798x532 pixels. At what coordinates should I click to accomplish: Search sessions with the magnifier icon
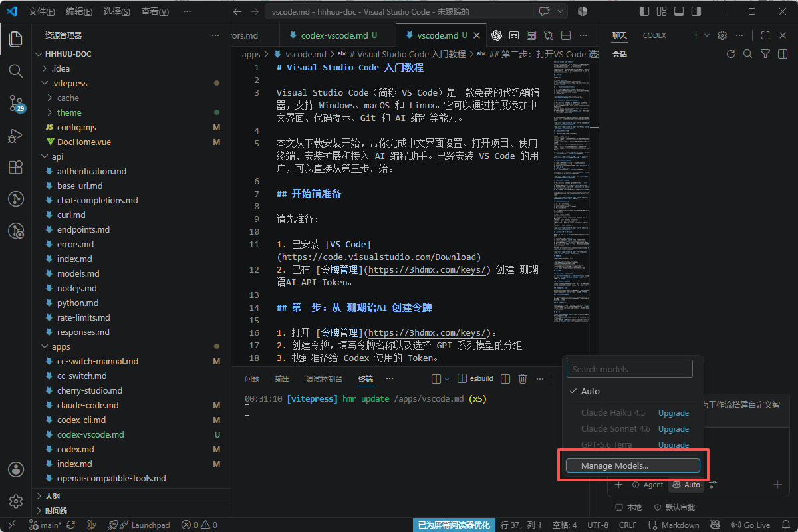point(748,54)
